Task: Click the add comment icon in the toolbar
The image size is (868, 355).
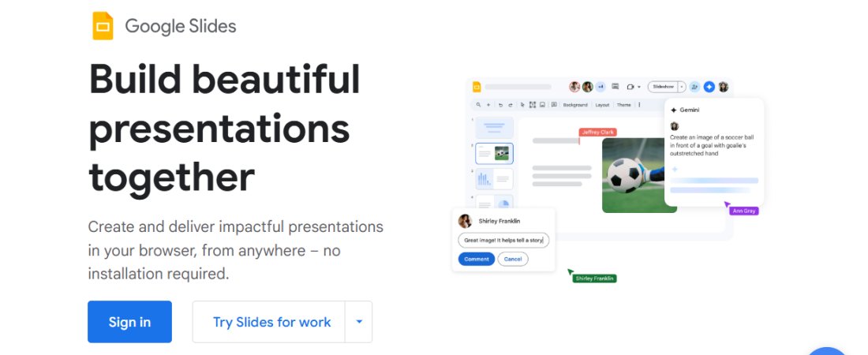Action: 554,104
